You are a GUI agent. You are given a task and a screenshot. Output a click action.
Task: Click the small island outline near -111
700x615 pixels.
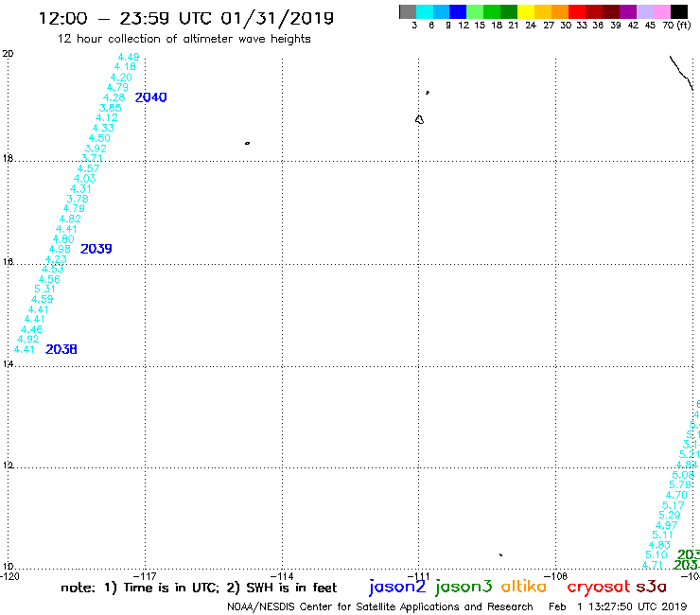[419, 119]
